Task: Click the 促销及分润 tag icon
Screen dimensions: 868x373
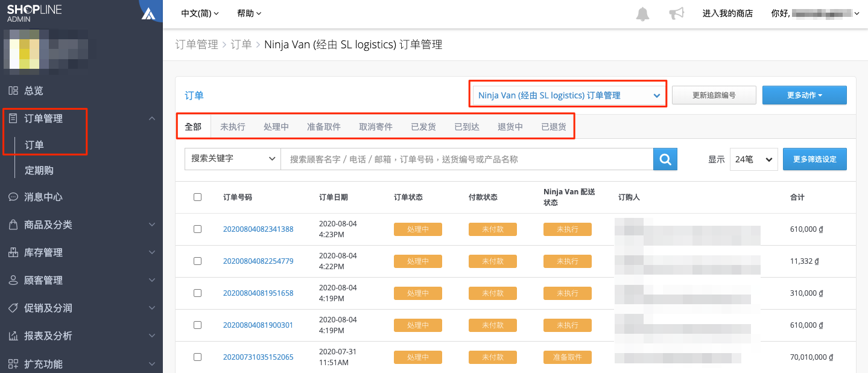Action: point(13,308)
